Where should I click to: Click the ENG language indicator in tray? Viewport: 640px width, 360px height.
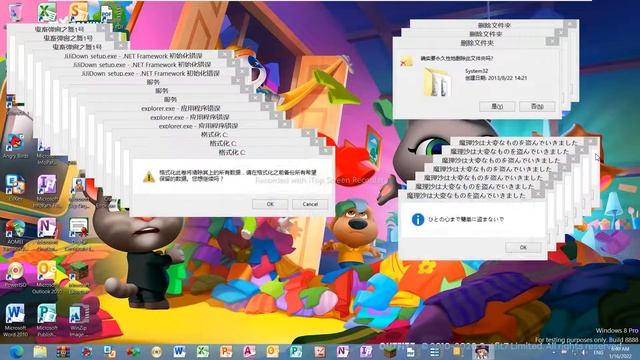pyautogui.click(x=598, y=352)
